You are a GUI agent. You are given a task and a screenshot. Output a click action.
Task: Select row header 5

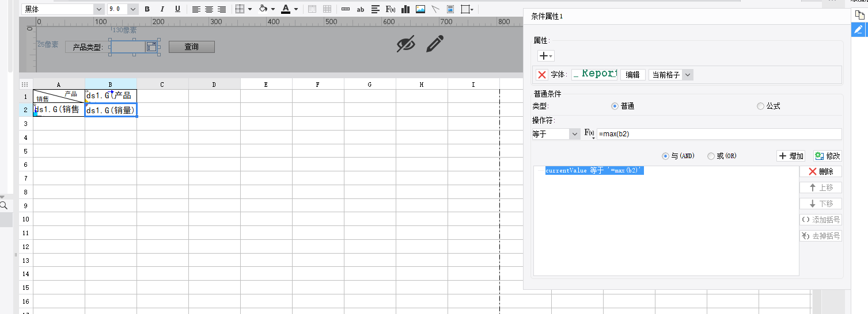(26, 151)
